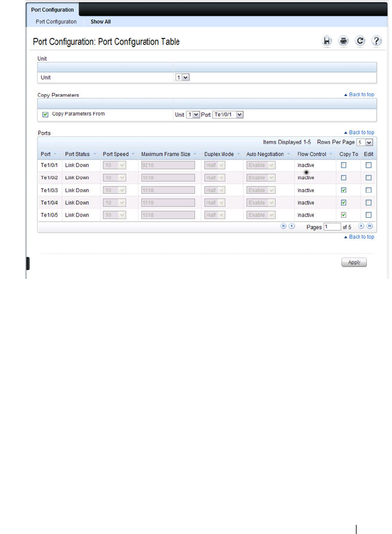Screen dimensions: 392x534
Task: Uncheck Copy To for port Te1/0/3
Action: coord(344,190)
